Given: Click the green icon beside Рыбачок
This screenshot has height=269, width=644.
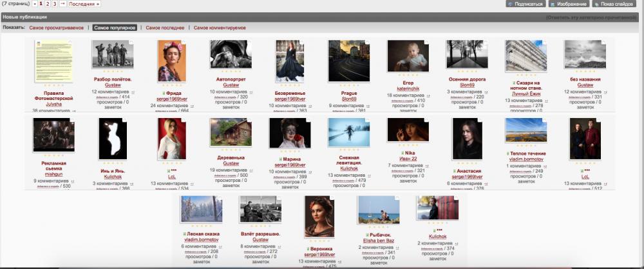Looking at the screenshot, I should pos(368,235).
